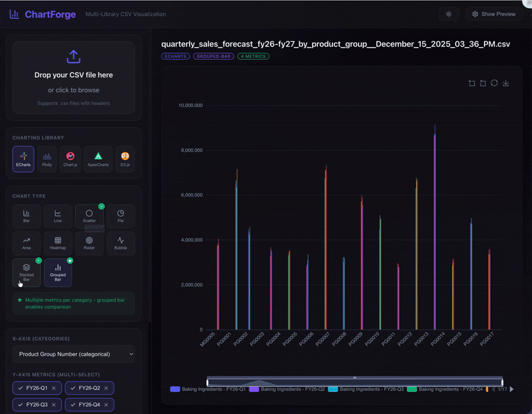Choose the Radar chart type
This screenshot has width=532, height=414.
pyautogui.click(x=89, y=243)
